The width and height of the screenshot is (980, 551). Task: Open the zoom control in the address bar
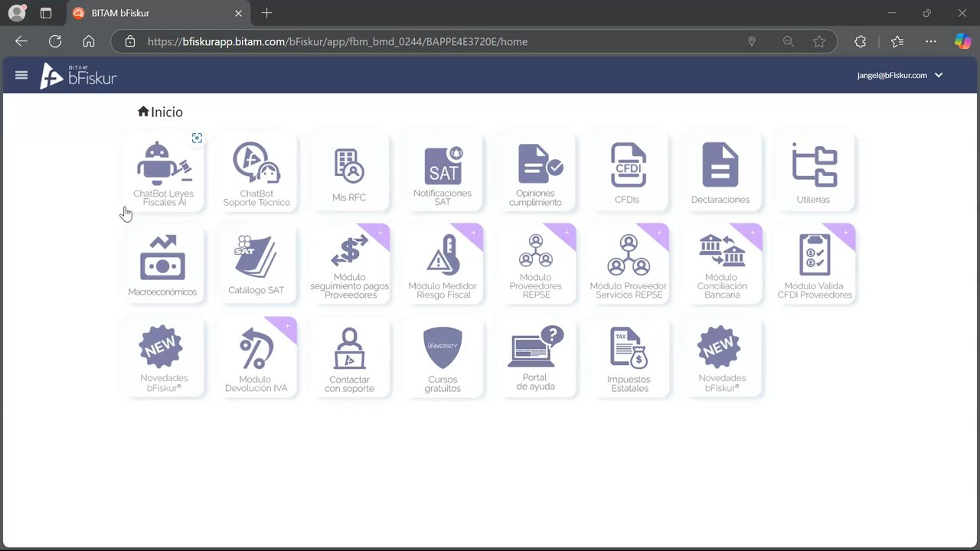(788, 41)
